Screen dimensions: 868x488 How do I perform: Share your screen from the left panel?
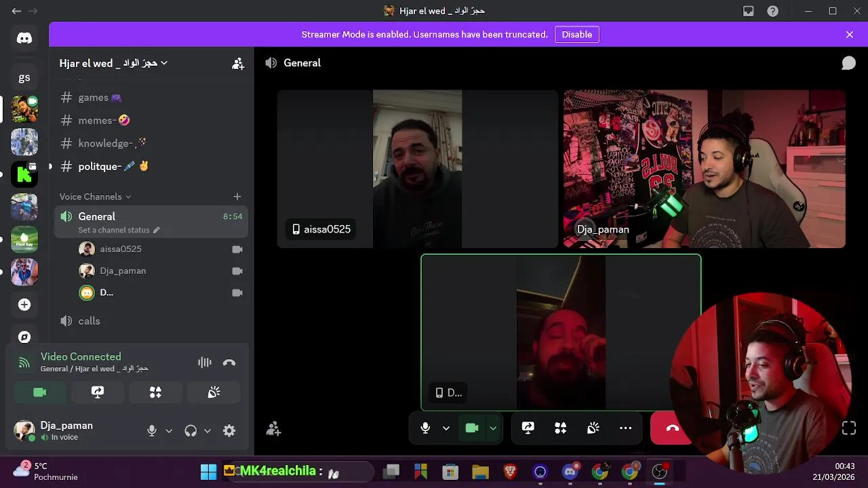(98, 392)
